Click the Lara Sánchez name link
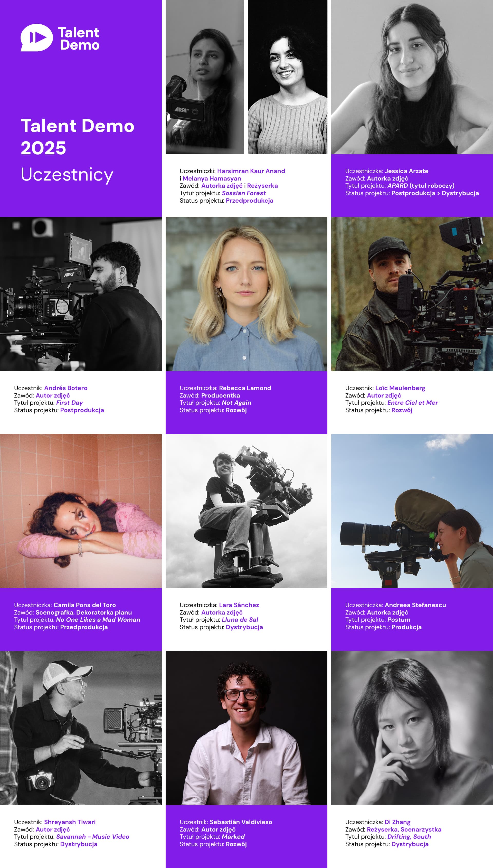This screenshot has height=868, width=493. coord(239,605)
